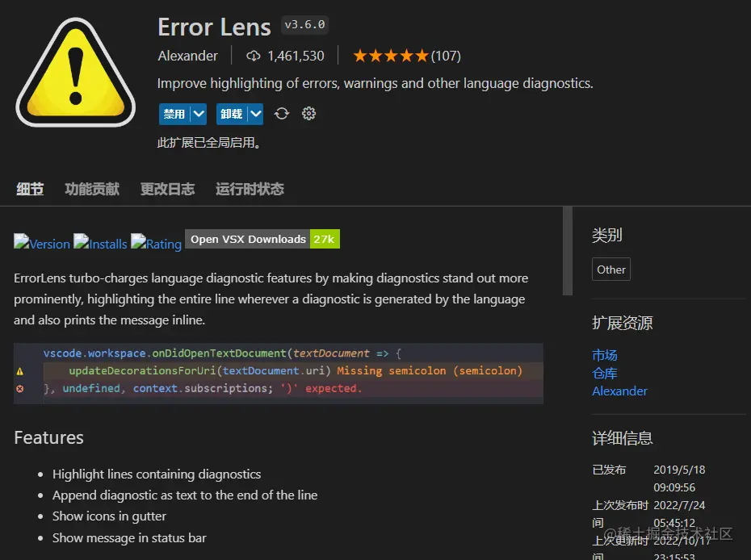
Task: Click the sync/refresh extension icon
Action: pos(282,114)
